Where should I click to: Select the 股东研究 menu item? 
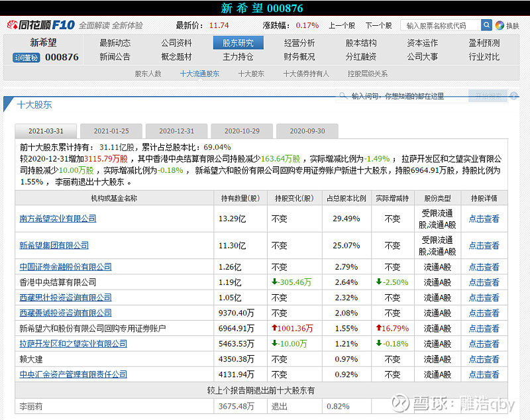click(x=238, y=43)
